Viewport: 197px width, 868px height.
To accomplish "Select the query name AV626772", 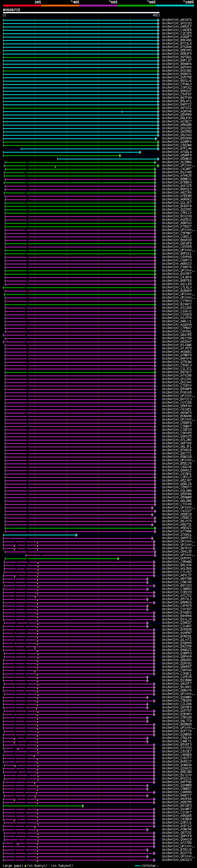I will (x=11, y=10).
